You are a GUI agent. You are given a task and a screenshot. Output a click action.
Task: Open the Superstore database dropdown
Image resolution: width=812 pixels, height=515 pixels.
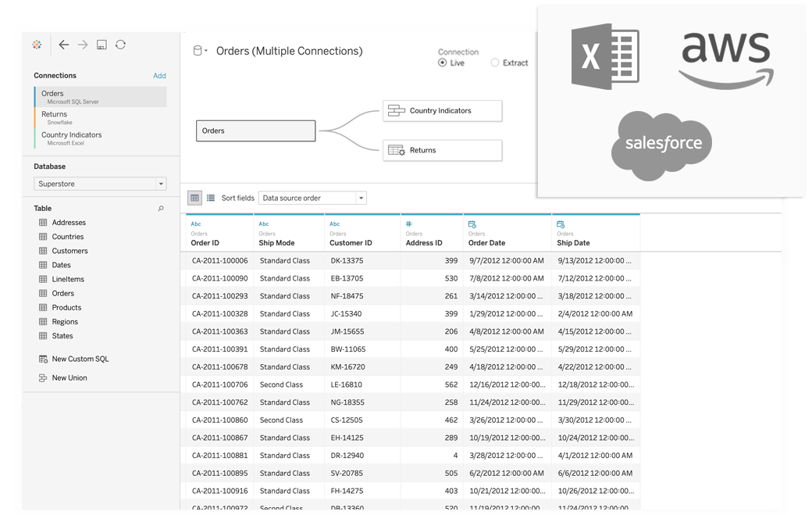click(162, 183)
